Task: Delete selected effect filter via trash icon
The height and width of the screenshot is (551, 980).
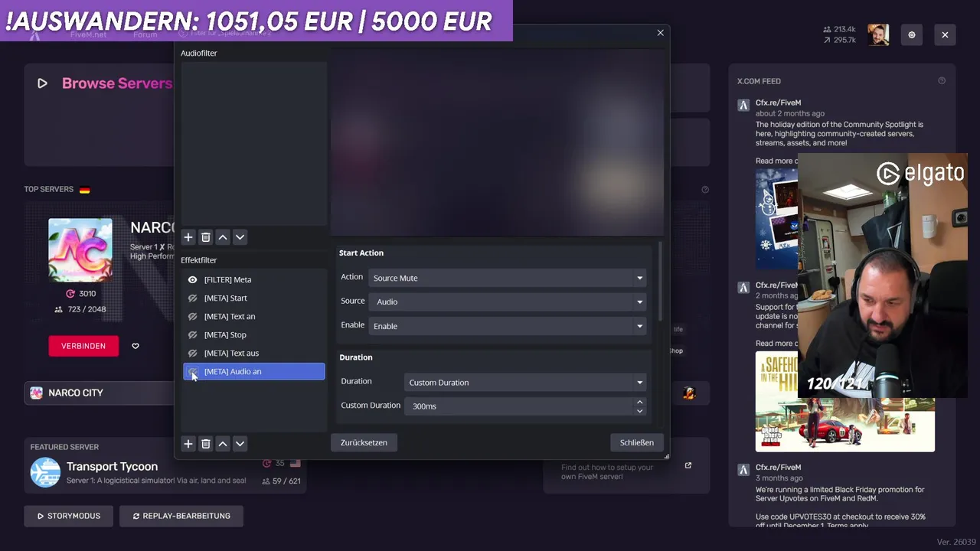Action: pyautogui.click(x=205, y=444)
